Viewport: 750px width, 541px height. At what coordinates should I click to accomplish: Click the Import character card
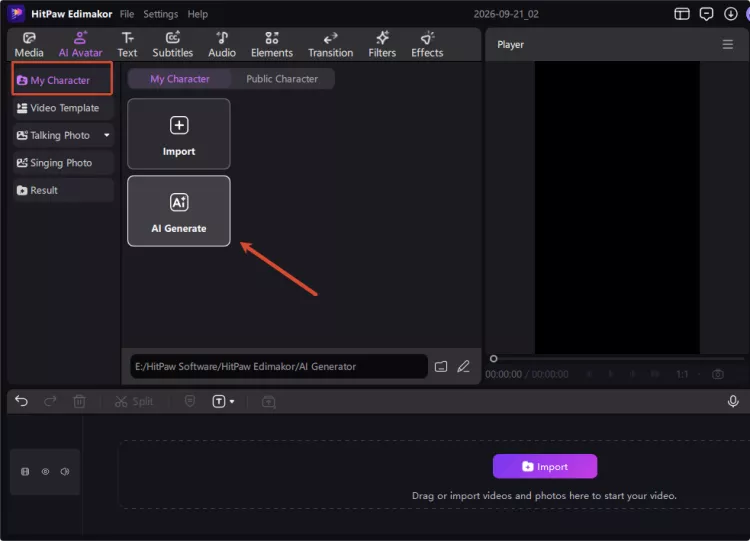tap(179, 134)
